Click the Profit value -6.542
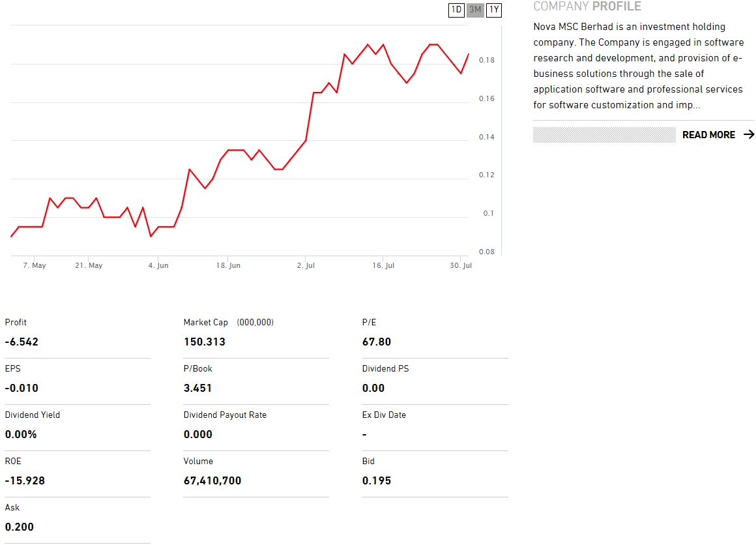 pyautogui.click(x=22, y=342)
